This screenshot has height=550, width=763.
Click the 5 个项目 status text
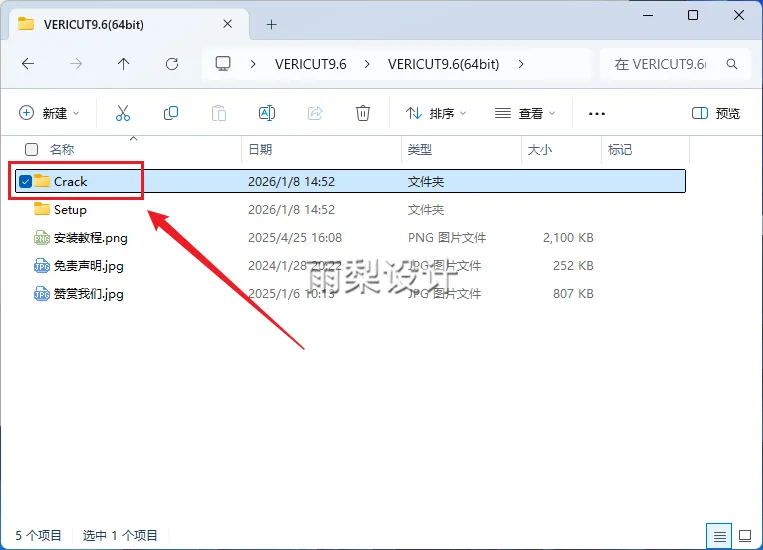[38, 535]
